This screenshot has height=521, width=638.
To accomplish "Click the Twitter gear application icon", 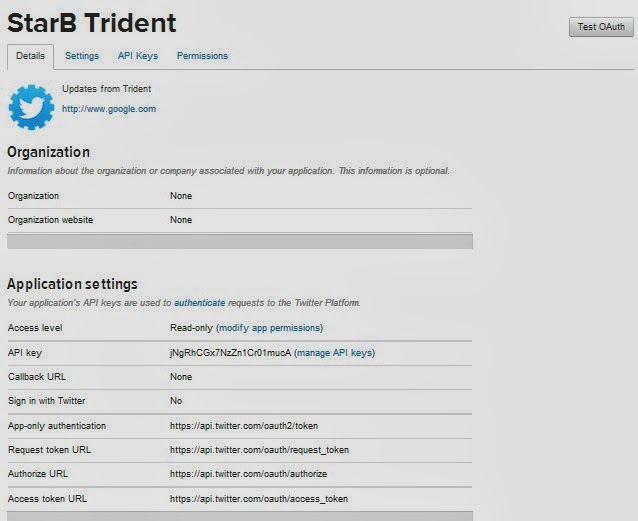I will tap(31, 107).
